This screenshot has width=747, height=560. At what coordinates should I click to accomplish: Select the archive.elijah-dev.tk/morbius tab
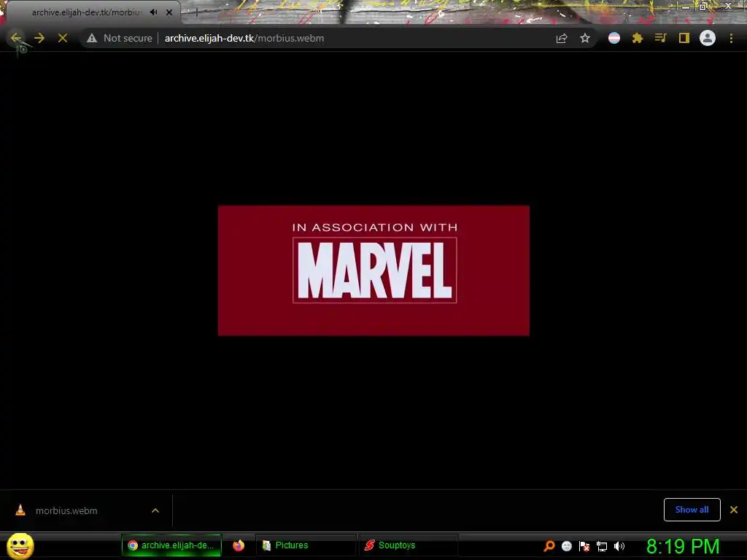(87, 12)
